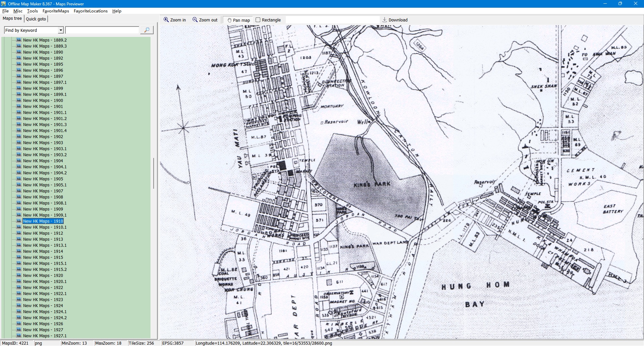Switch to the Quick goto tab
Viewport: 644px width, 346px height.
pos(36,19)
